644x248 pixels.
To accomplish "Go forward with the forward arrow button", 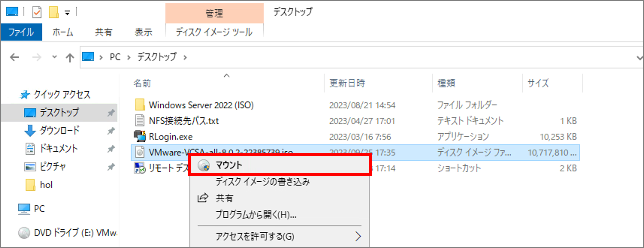I will (x=37, y=58).
